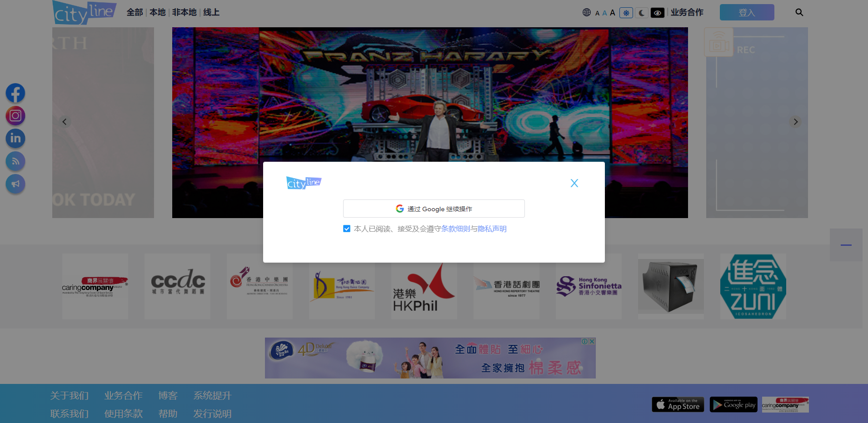Go to previous banner with left chevron
This screenshot has height=423, width=868.
(65, 122)
